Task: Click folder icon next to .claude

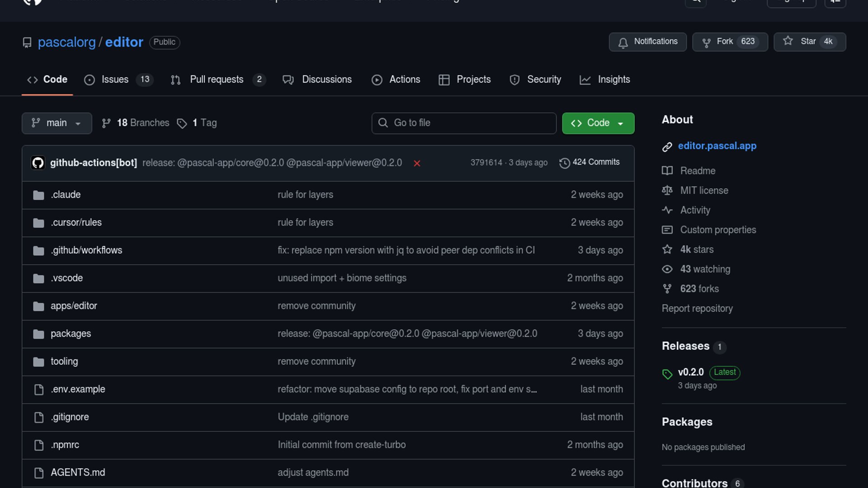Action: pyautogui.click(x=38, y=195)
